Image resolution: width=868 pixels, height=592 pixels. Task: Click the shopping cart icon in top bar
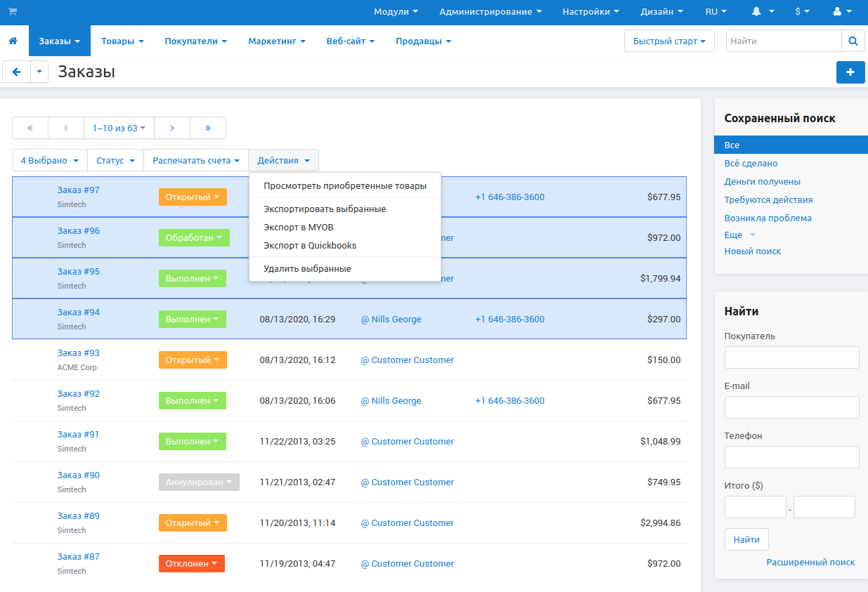tap(13, 12)
